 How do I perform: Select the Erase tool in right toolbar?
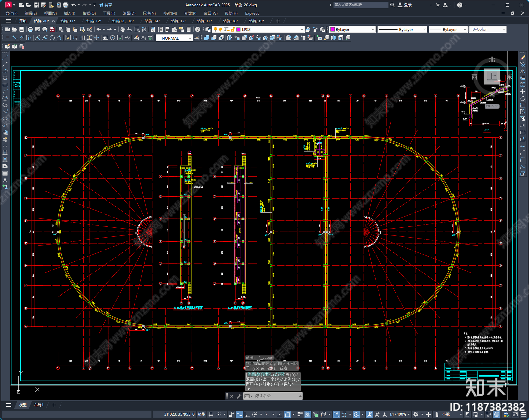click(x=523, y=58)
